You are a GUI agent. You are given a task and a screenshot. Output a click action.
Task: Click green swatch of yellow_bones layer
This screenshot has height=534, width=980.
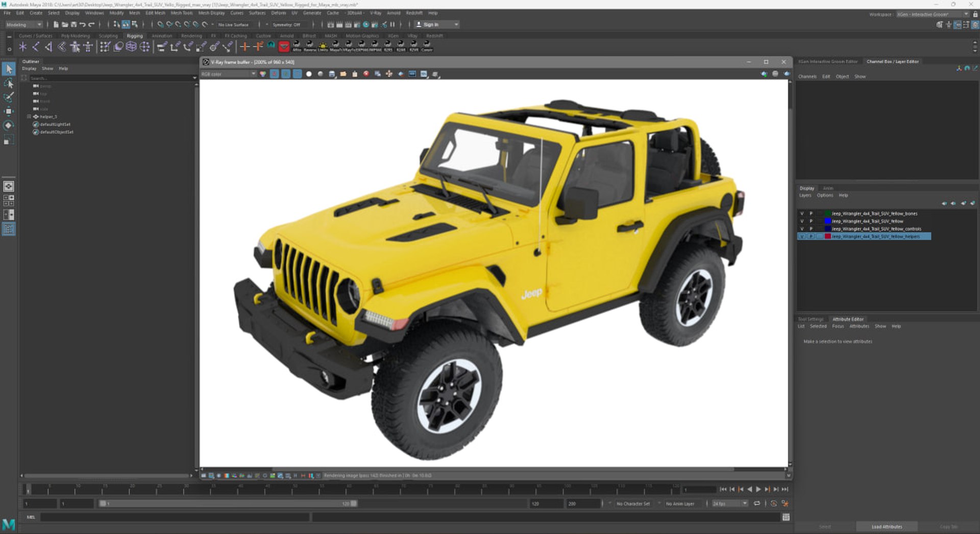pyautogui.click(x=828, y=213)
